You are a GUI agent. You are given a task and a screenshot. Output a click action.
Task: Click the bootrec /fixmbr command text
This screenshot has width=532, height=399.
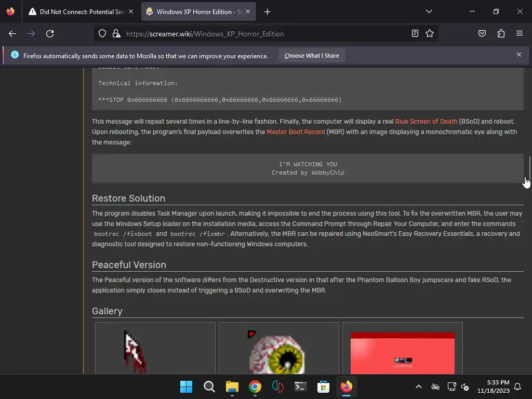[x=197, y=234]
